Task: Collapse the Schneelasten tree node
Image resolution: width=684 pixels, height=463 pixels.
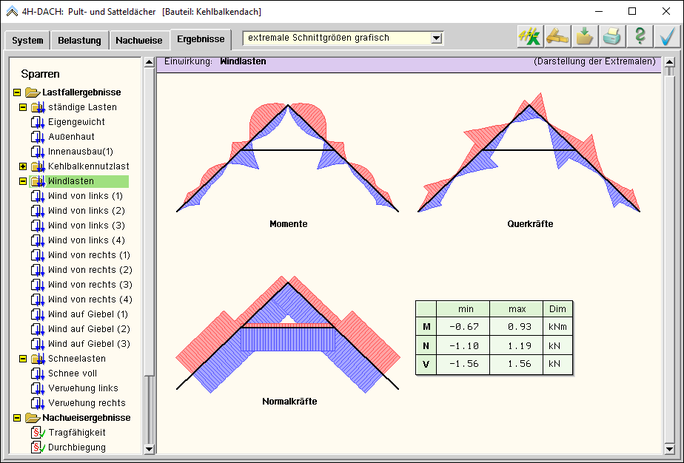Action: point(22,358)
